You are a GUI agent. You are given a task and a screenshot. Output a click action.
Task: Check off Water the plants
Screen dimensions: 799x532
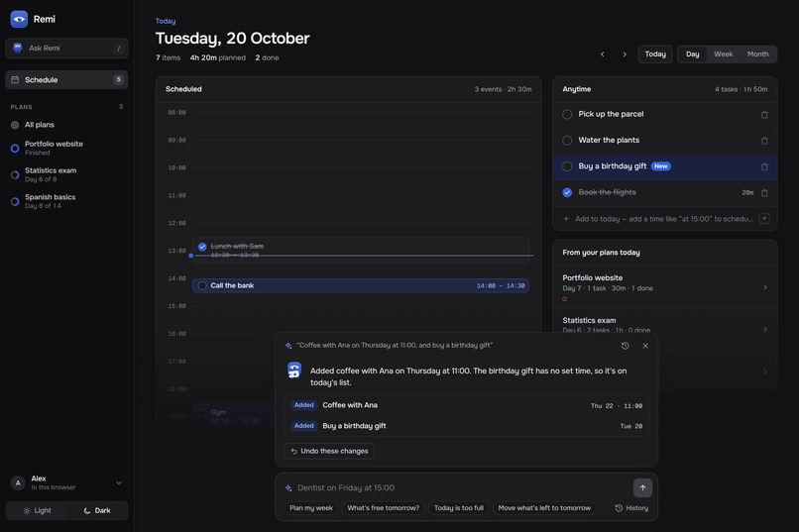coord(567,140)
